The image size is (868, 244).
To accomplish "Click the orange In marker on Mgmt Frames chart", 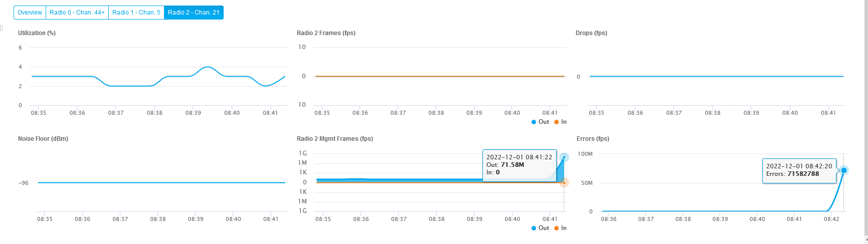I will [x=564, y=183].
